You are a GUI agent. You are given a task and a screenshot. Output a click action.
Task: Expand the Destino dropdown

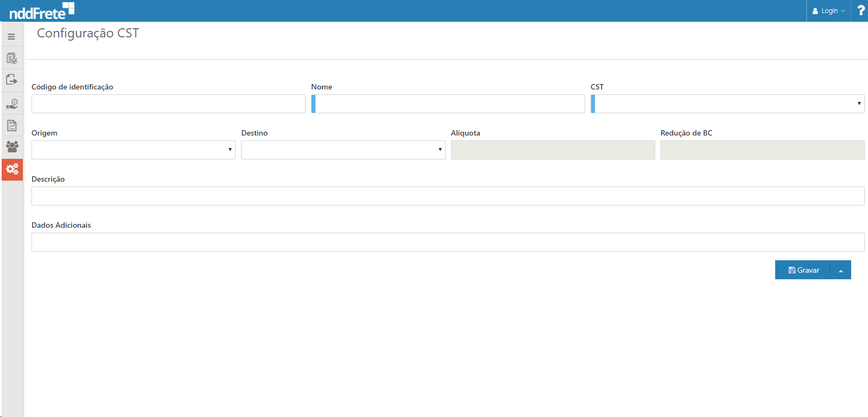pyautogui.click(x=343, y=150)
